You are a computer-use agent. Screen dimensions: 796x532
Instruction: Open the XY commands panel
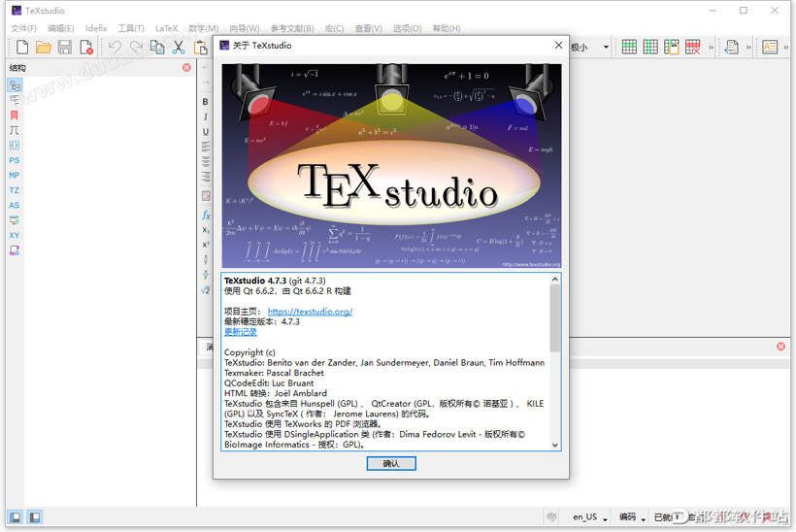[15, 235]
